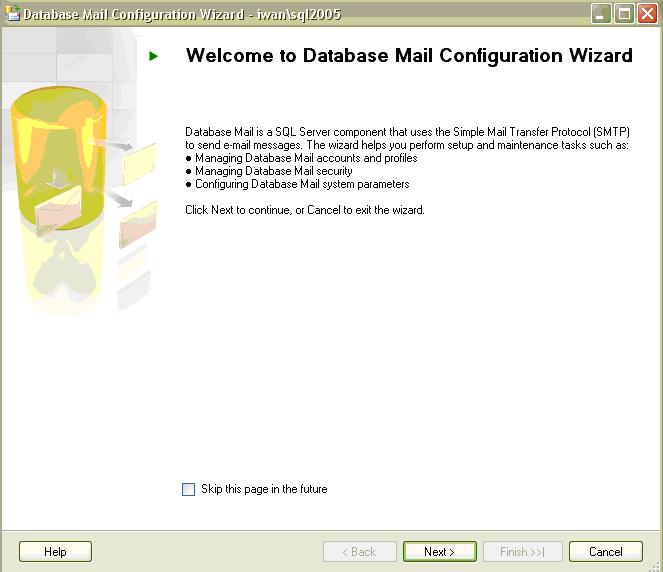Continue with the Next button
This screenshot has width=663, height=572.
point(440,552)
